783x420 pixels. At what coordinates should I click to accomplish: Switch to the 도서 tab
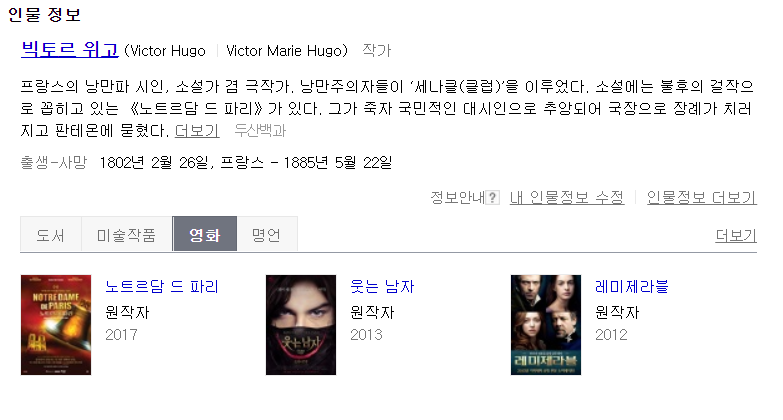[51, 234]
